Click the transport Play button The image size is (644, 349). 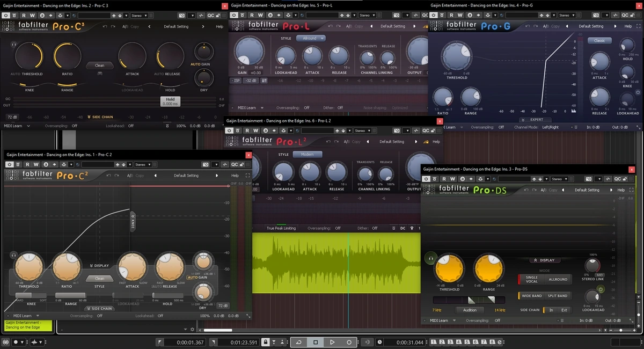click(x=332, y=342)
